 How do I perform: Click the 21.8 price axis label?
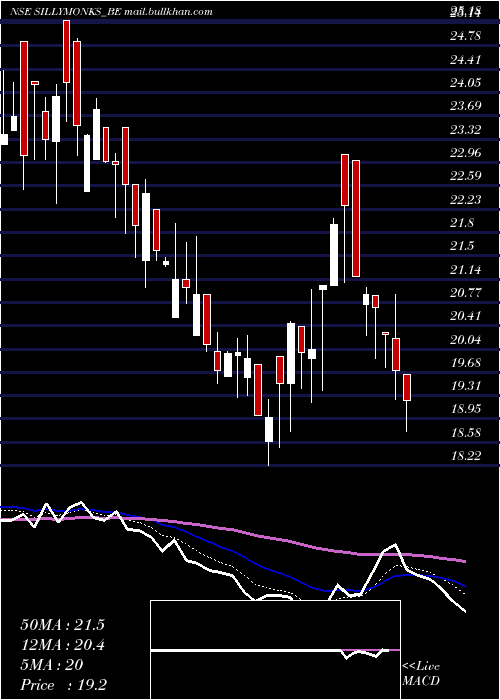coord(462,222)
